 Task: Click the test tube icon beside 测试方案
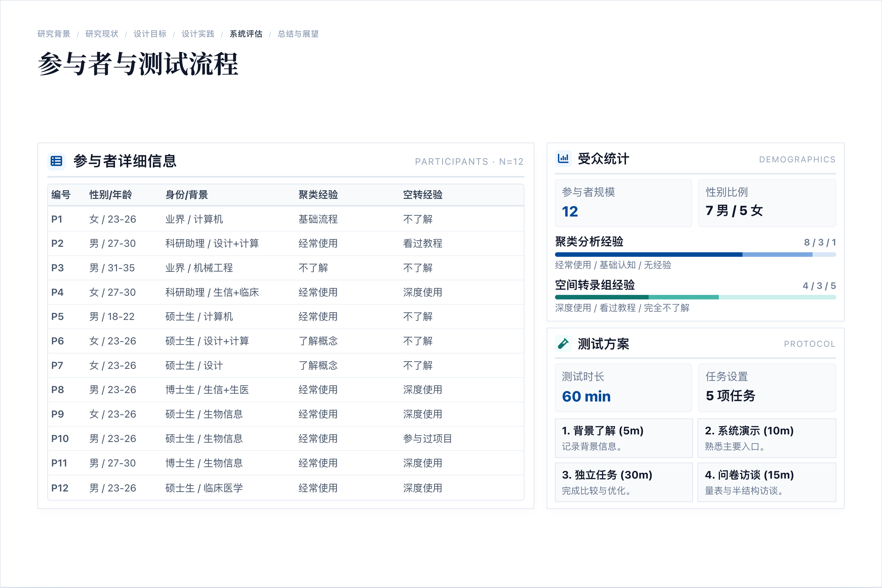pos(563,344)
